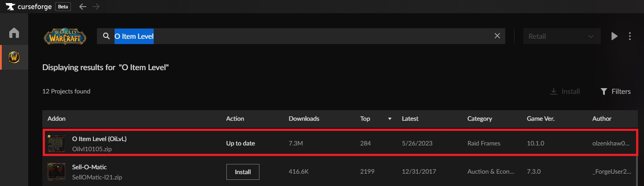This screenshot has height=186, width=644.
Task: Open the Retail game version dropdown
Action: [x=562, y=36]
